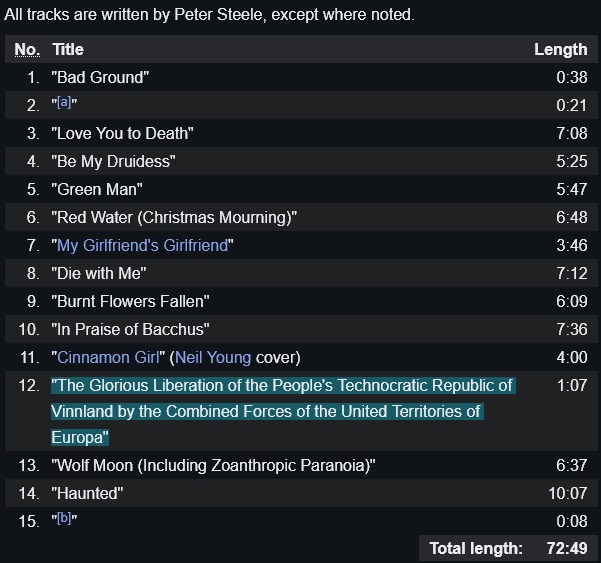
Task: Open the My Girlfriend's Girlfriend link
Action: point(143,245)
